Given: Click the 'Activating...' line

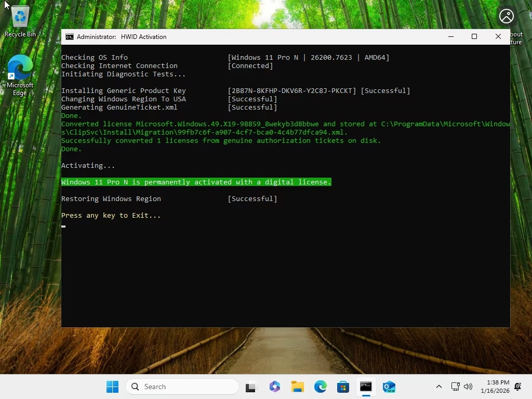Looking at the screenshot, I should click(x=88, y=166).
